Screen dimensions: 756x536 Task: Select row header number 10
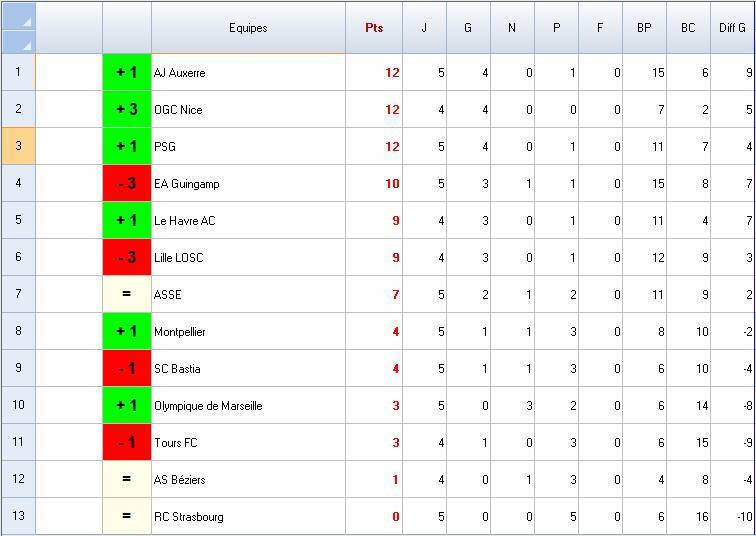coord(18,406)
